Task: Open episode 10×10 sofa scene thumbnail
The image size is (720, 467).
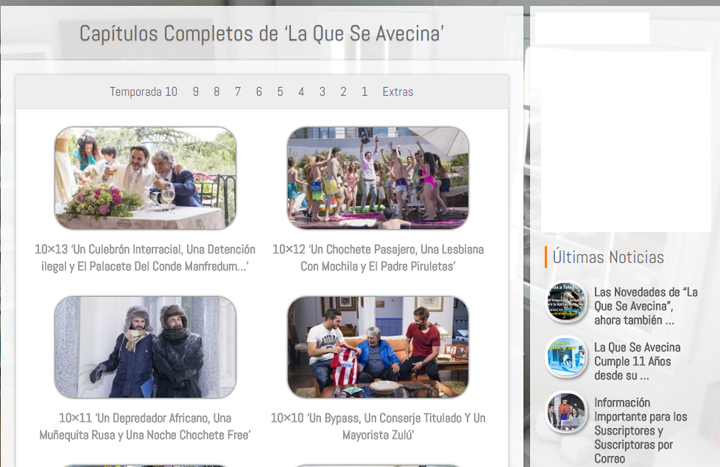Action: (378, 347)
